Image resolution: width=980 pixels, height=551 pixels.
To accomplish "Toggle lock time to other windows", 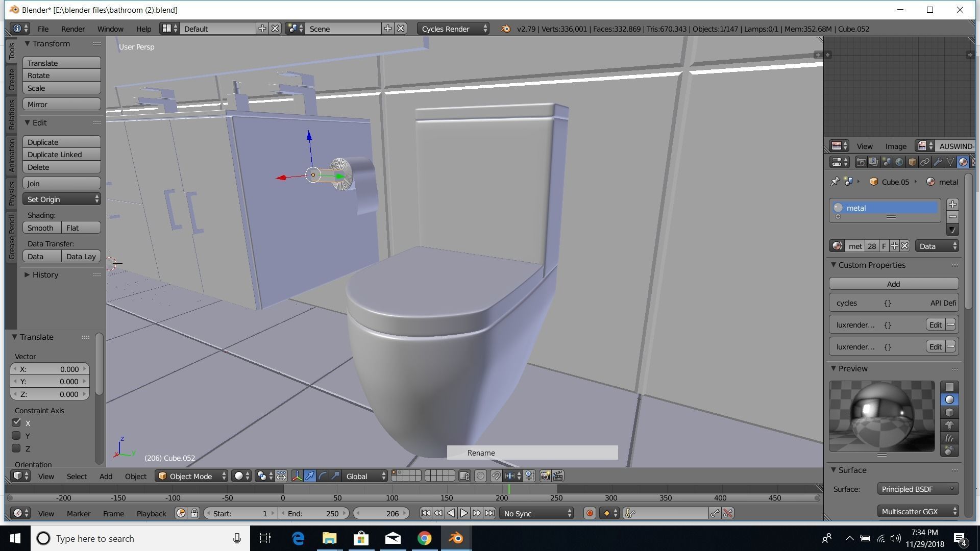I will click(x=194, y=513).
